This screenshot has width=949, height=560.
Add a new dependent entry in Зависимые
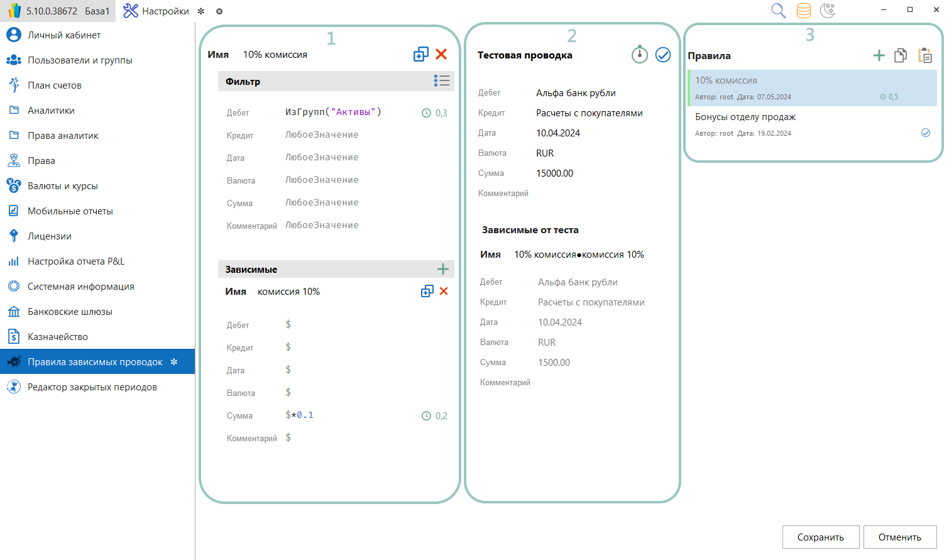tap(442, 269)
